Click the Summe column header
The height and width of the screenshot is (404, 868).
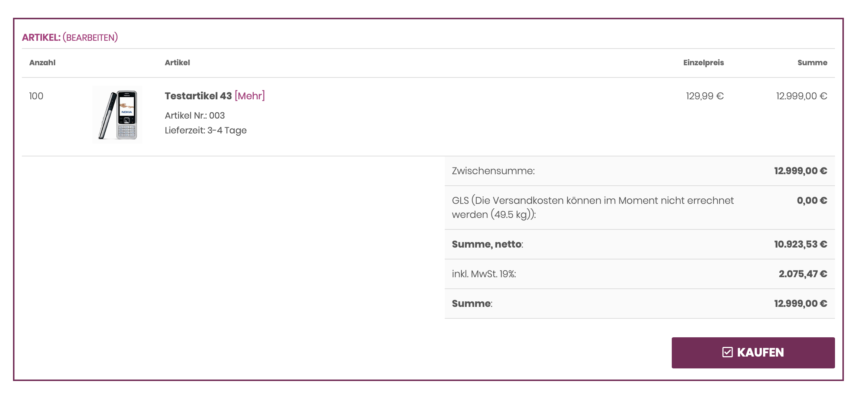812,63
